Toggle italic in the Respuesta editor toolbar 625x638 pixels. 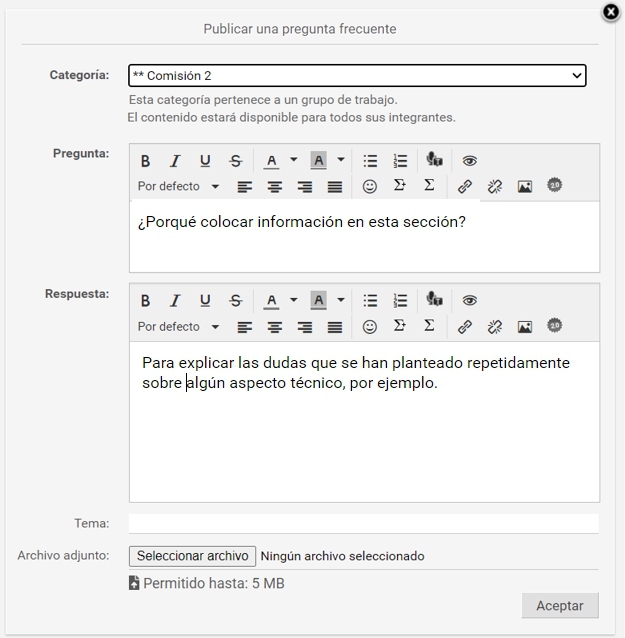point(175,300)
